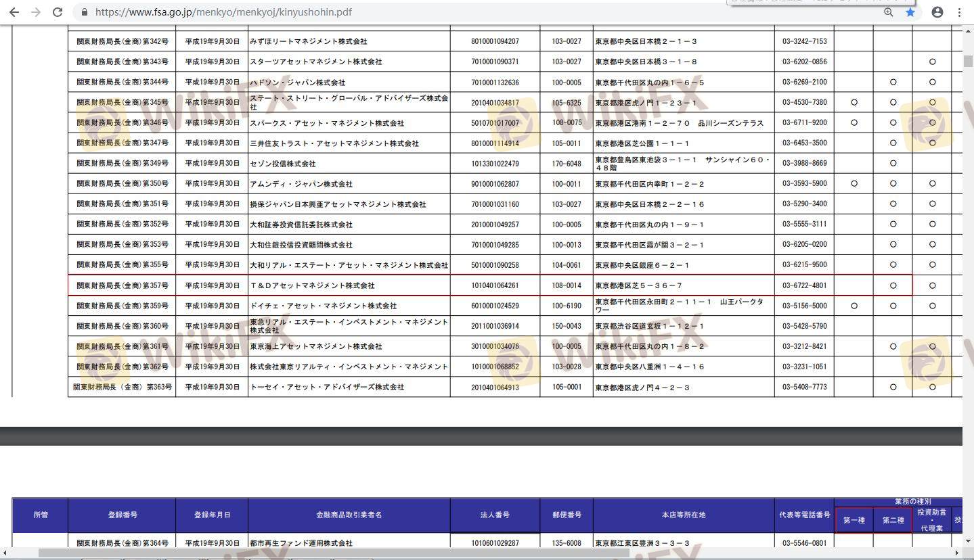Viewport: 974px width, 560px height.
Task: Open the zoom magnifier in address bar
Action: [889, 12]
